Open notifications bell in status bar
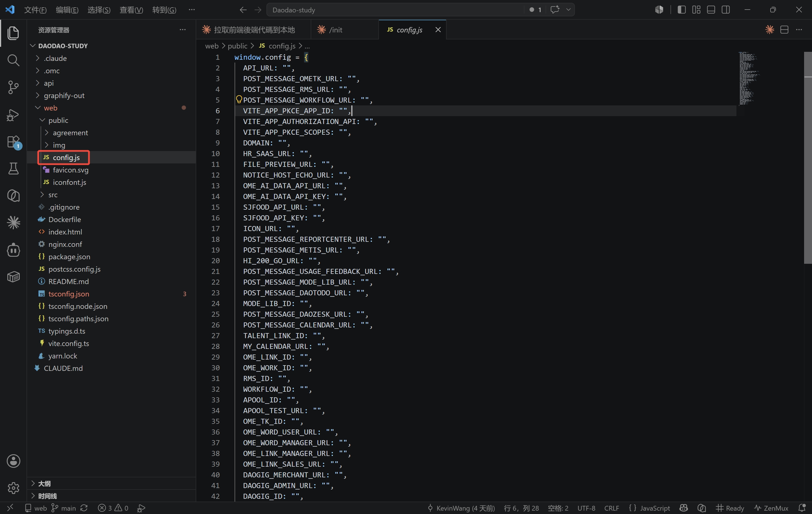812x514 pixels. (802, 508)
